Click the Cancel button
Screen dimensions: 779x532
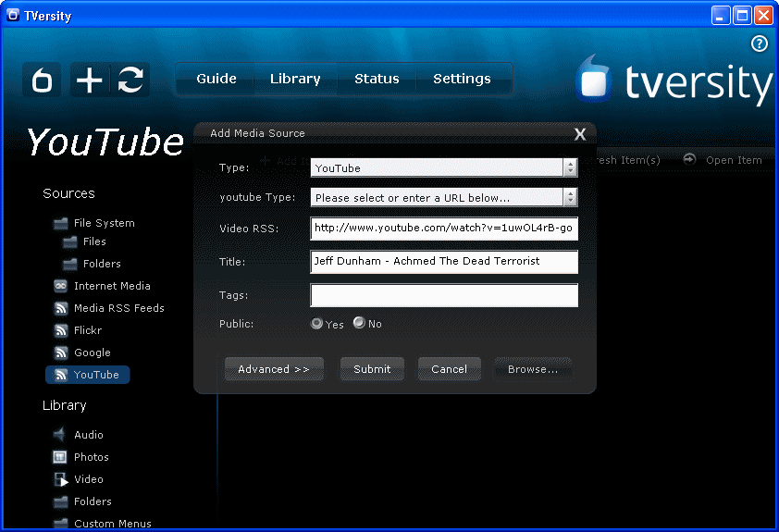pos(449,369)
